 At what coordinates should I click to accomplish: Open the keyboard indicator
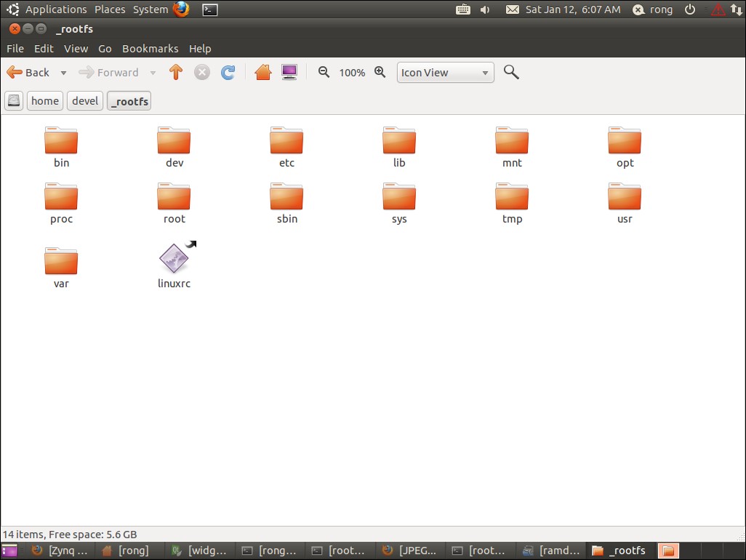pyautogui.click(x=463, y=9)
